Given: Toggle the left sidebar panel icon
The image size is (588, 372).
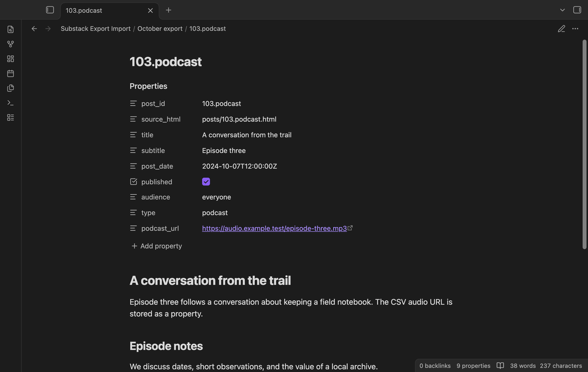Looking at the screenshot, I should click(50, 10).
